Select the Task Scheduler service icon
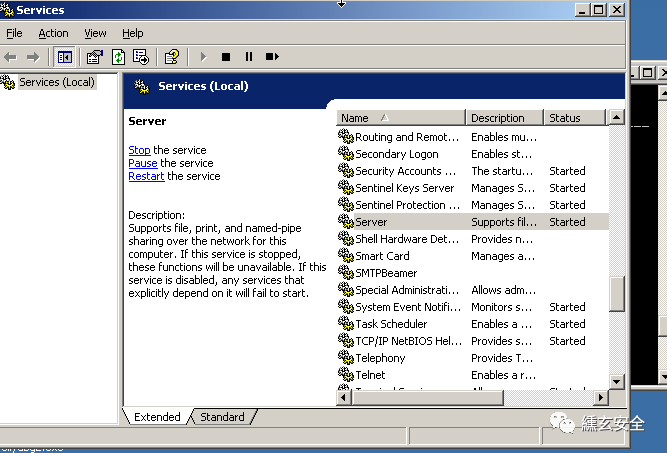 (x=346, y=324)
